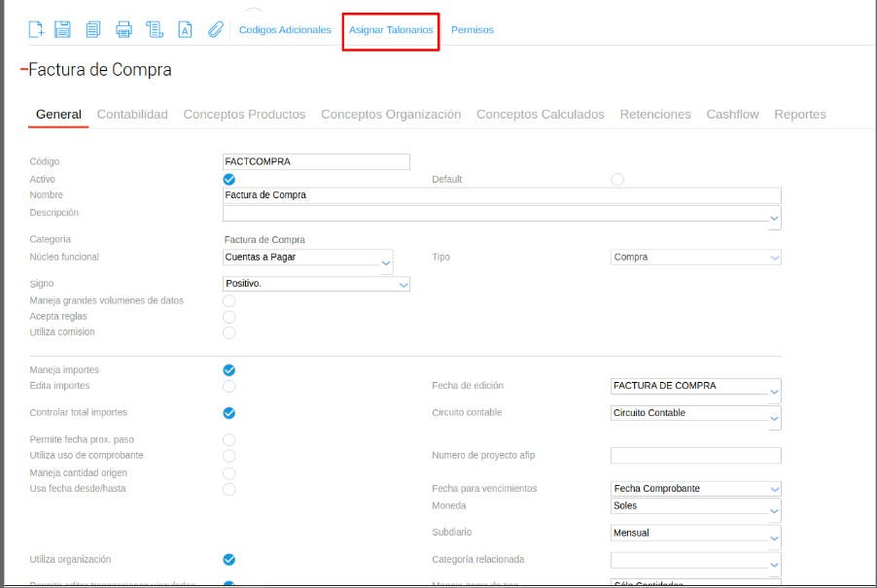Switch to the Contabilidad tab

tap(132, 115)
